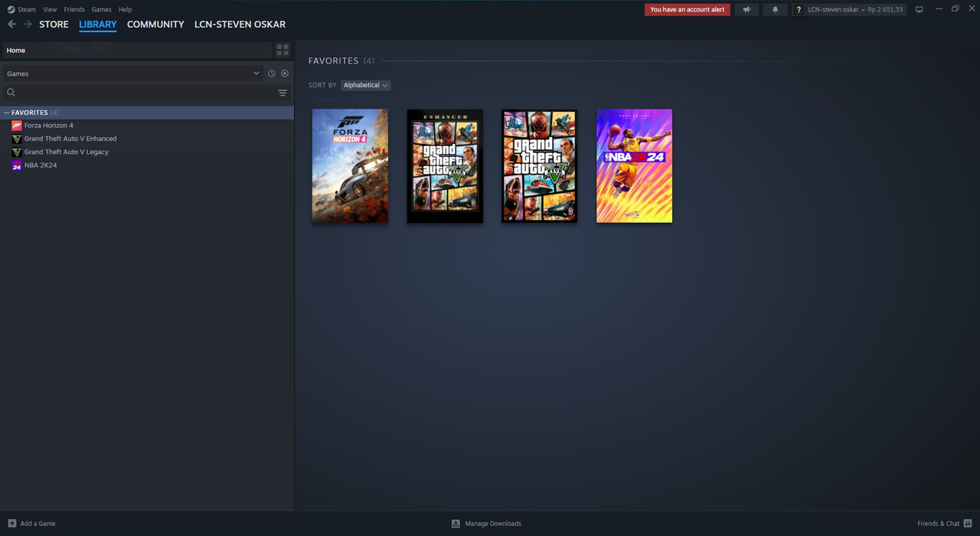The image size is (980, 536).
Task: Open the Forza Horizon 4 cover art
Action: [x=350, y=166]
